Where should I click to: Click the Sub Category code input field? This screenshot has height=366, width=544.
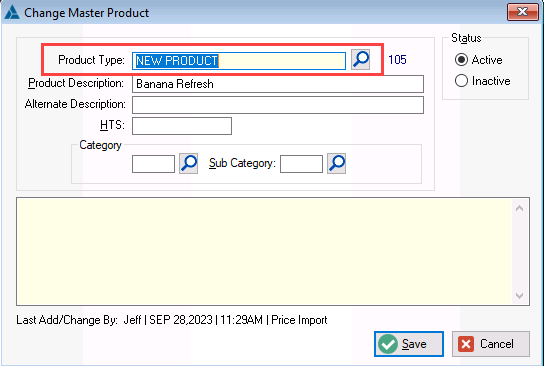(x=301, y=164)
